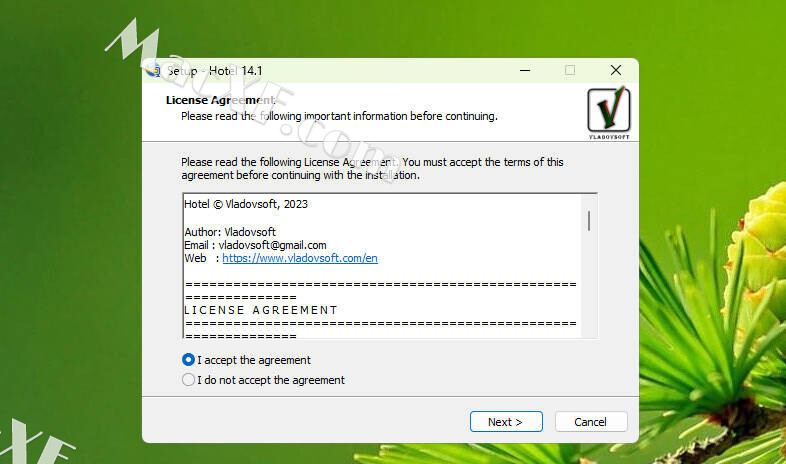
Task: Click the Vladovsoft checkmark logo
Action: (609, 113)
